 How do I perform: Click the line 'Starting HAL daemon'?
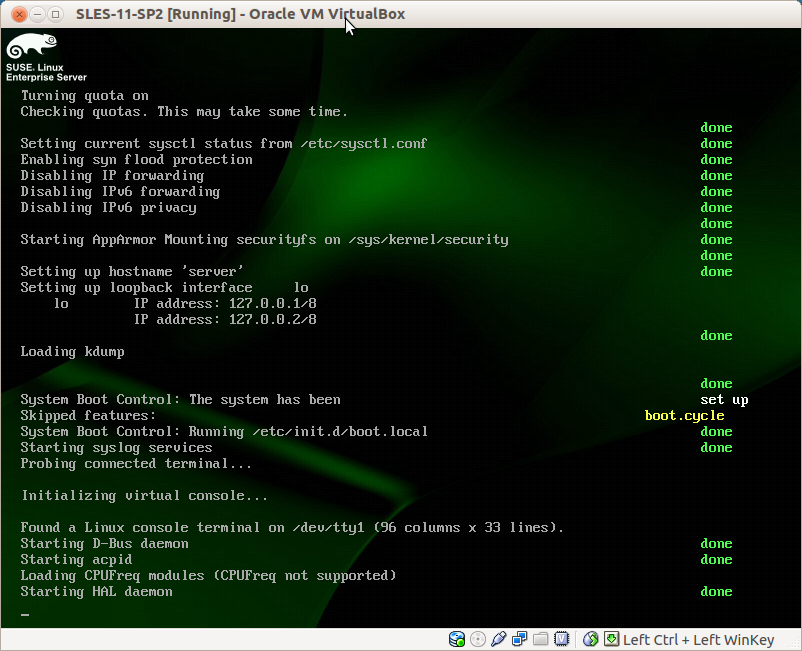coord(96,592)
